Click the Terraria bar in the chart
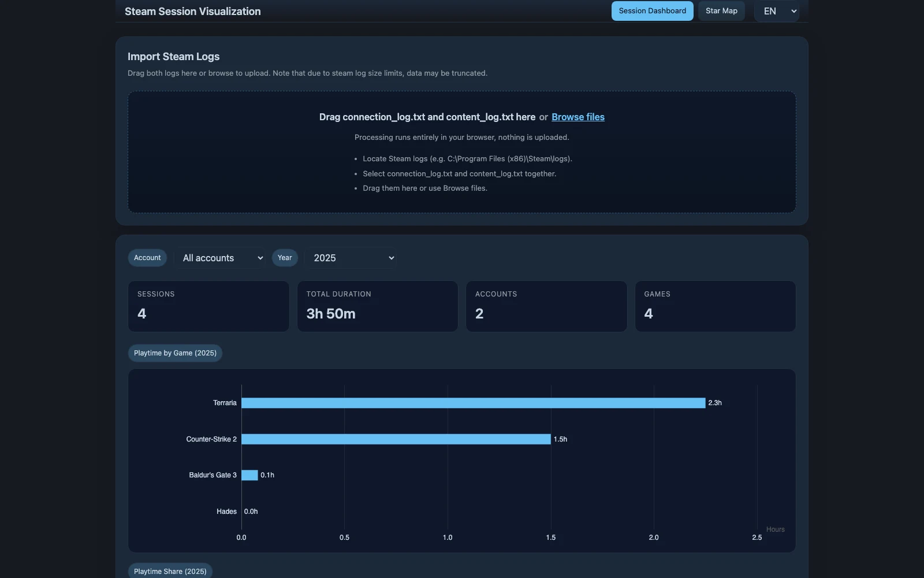 click(x=474, y=403)
